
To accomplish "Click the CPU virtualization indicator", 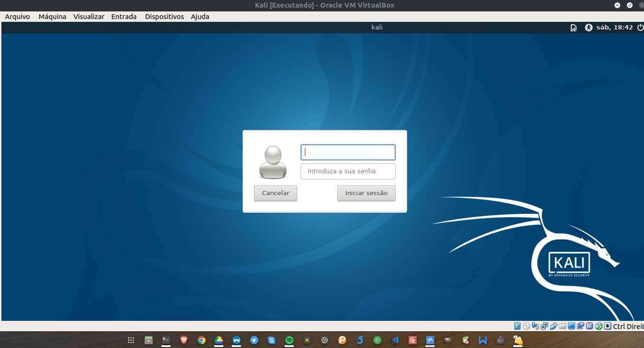I will 589,326.
